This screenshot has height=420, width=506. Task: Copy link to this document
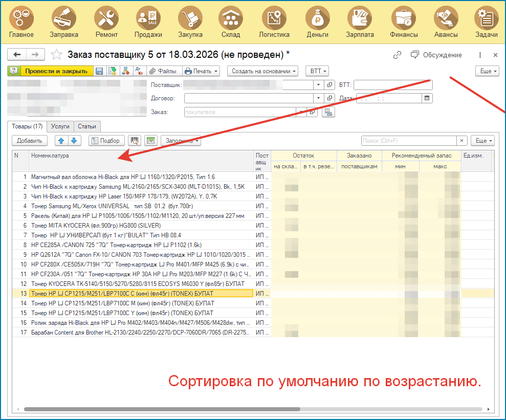397,55
